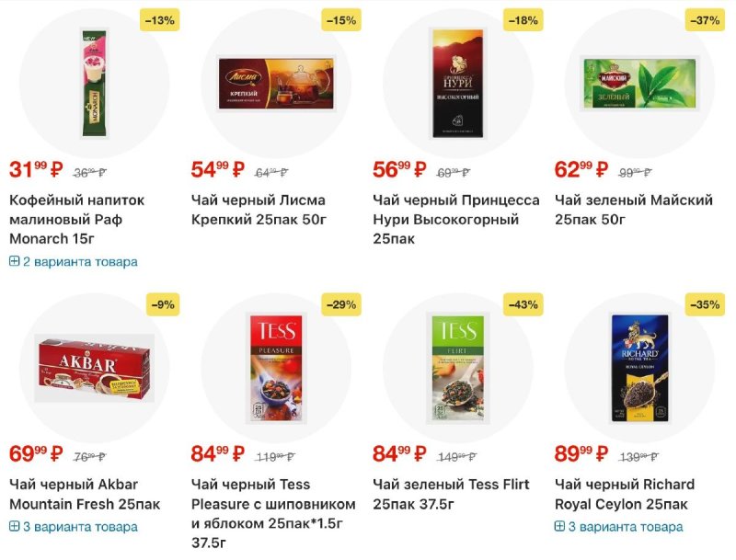Open Чай черный Лисма Крепкий title link

point(259,210)
